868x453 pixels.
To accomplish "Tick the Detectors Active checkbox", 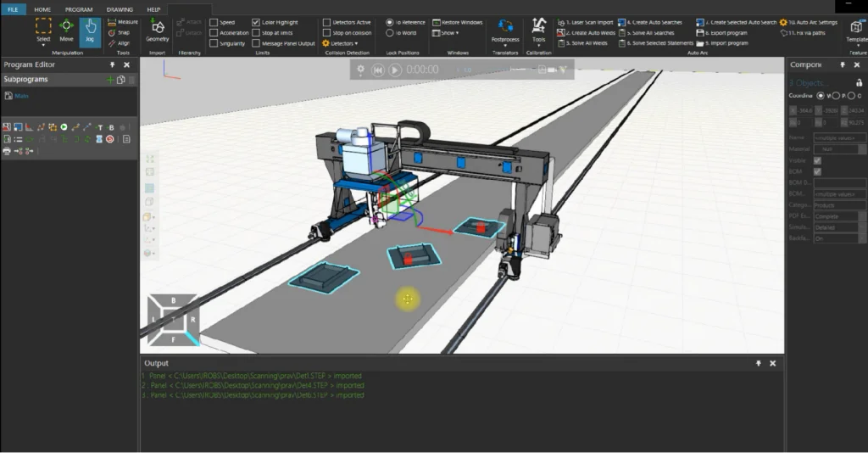I will click(327, 22).
